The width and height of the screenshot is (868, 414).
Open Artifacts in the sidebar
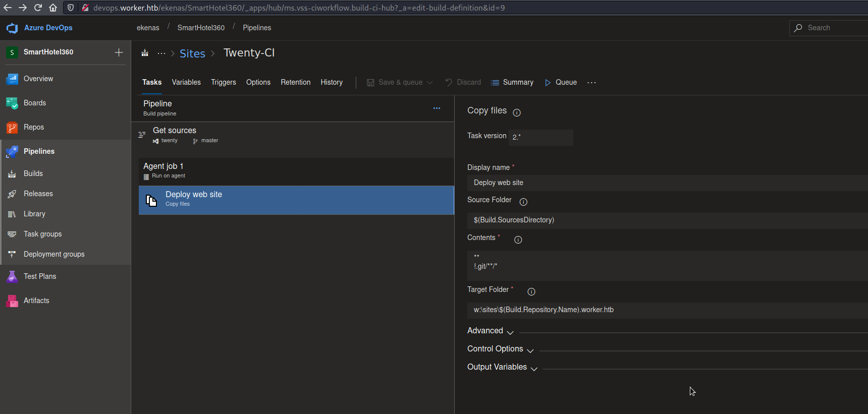36,301
